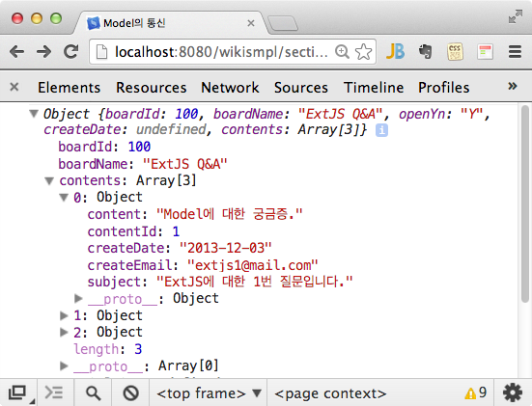Collapse the contents: Array[3] node
This screenshot has height=406, width=532.
click(x=49, y=181)
